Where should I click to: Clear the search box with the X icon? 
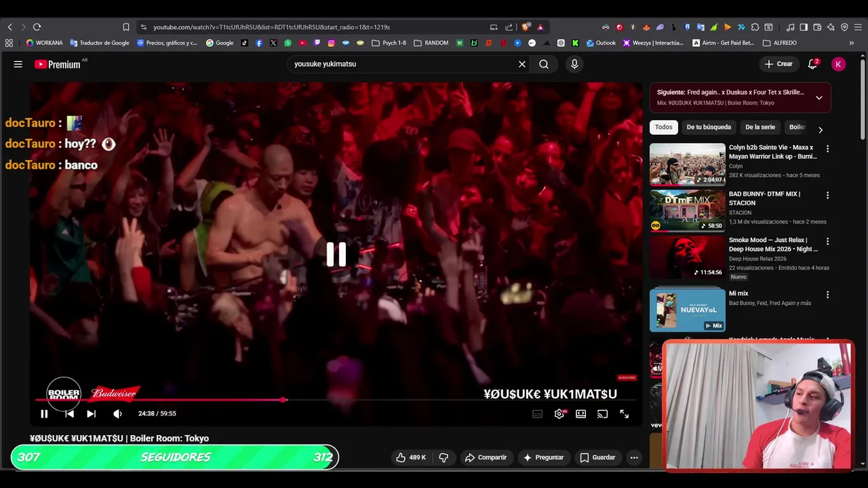pyautogui.click(x=522, y=64)
